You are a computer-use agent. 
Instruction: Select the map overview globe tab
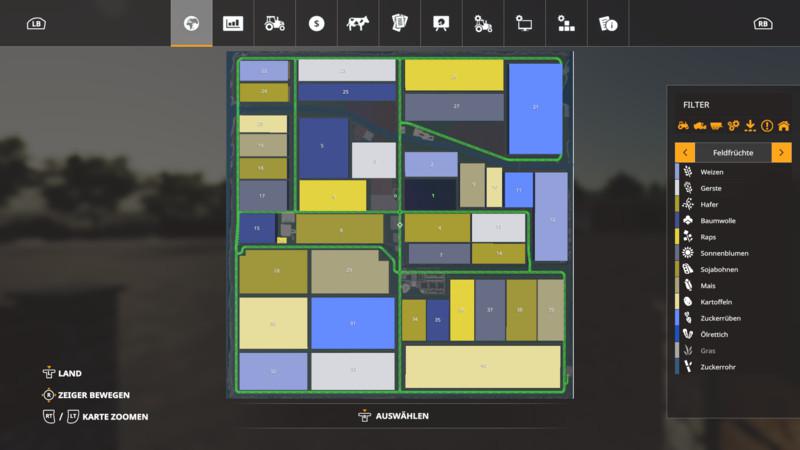click(x=191, y=23)
